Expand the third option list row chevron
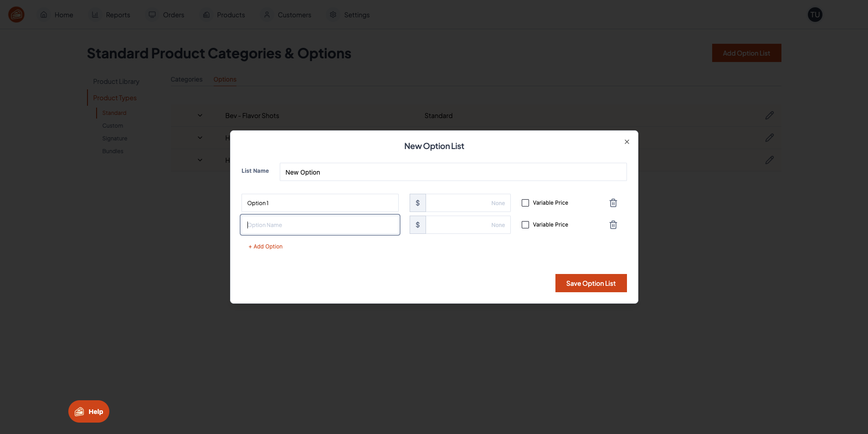 coord(200,160)
